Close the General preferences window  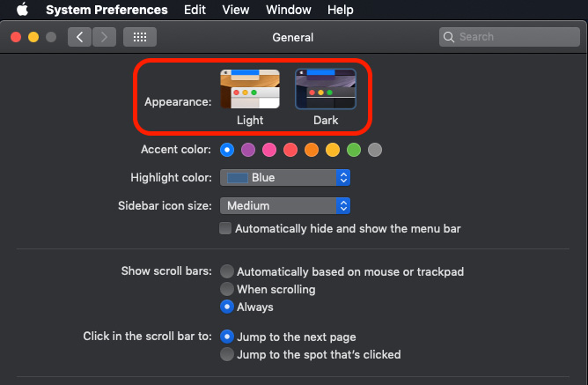tap(16, 37)
